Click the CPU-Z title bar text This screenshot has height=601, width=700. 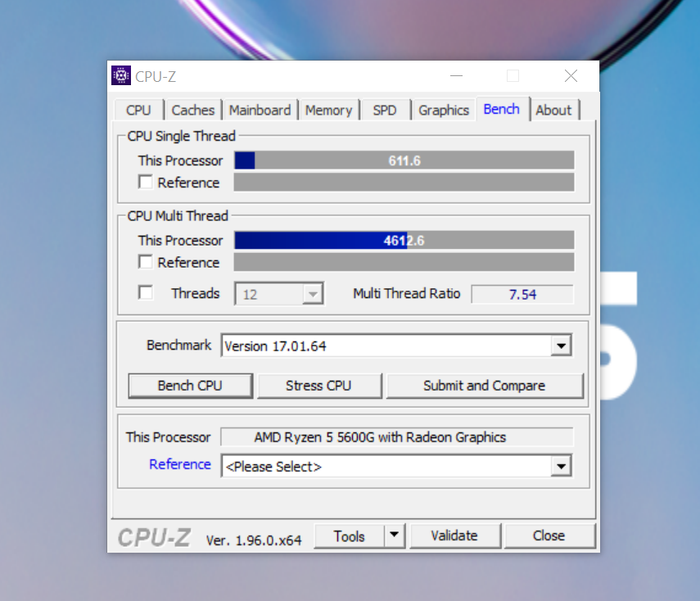[x=156, y=76]
